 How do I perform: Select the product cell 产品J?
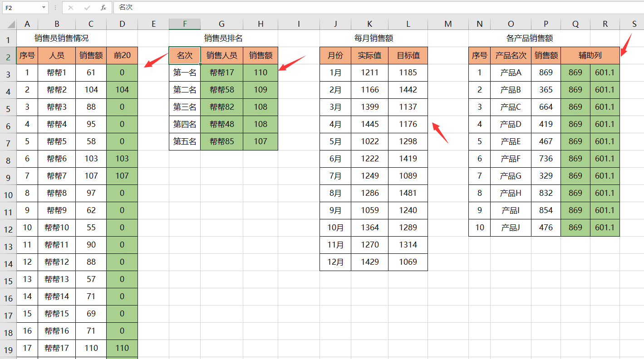point(511,228)
